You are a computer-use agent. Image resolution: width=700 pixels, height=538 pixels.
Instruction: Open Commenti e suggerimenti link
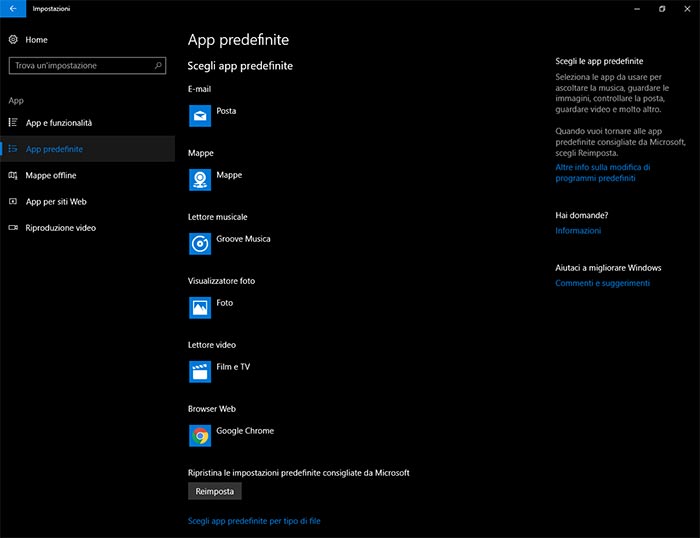[x=602, y=283]
